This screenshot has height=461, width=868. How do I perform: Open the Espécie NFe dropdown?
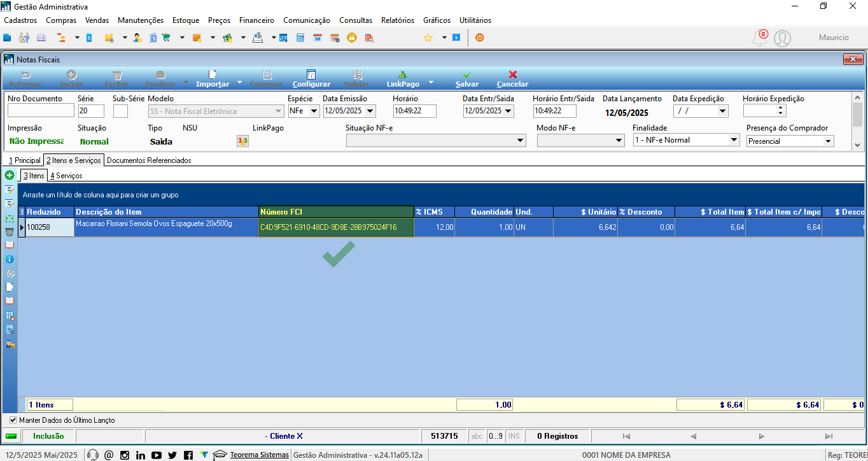click(x=314, y=111)
